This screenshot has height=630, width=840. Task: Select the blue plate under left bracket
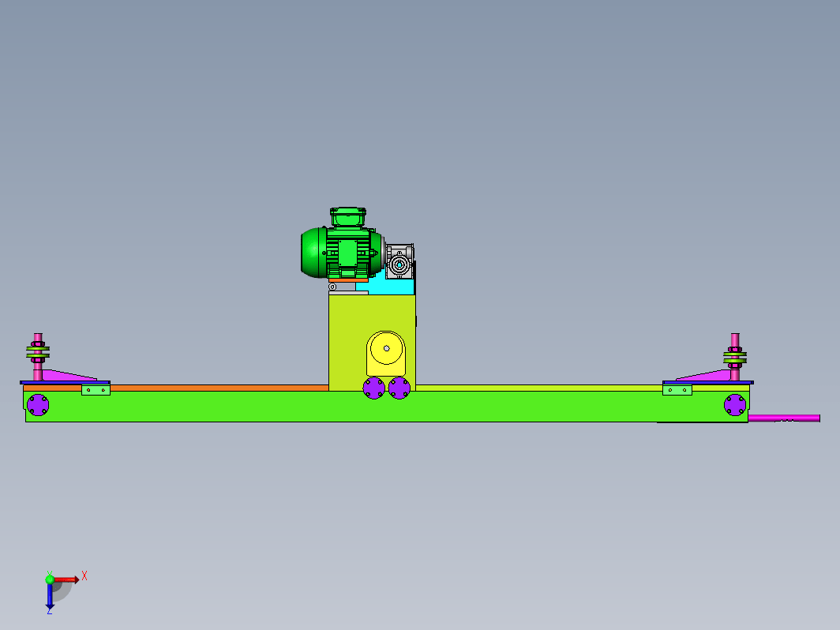tap(65, 382)
